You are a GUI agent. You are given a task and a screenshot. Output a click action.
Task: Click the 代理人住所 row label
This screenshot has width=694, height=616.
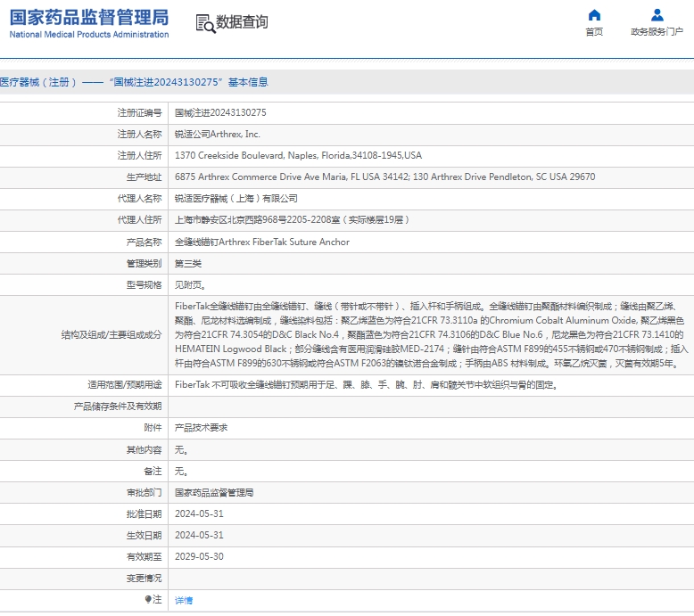pos(139,220)
